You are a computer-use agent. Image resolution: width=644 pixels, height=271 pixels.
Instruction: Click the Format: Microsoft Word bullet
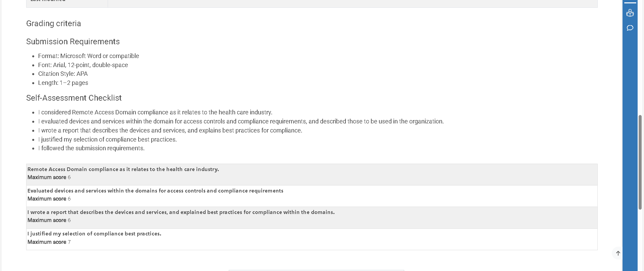coord(89,56)
